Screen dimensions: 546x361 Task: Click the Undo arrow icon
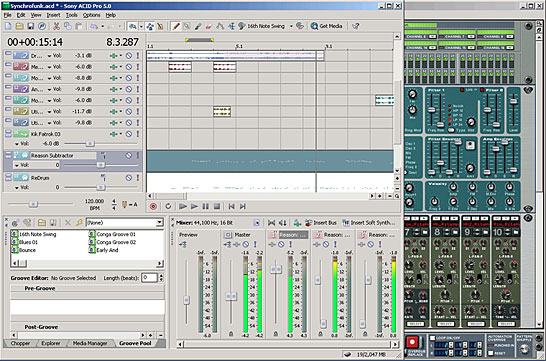pyautogui.click(x=94, y=26)
